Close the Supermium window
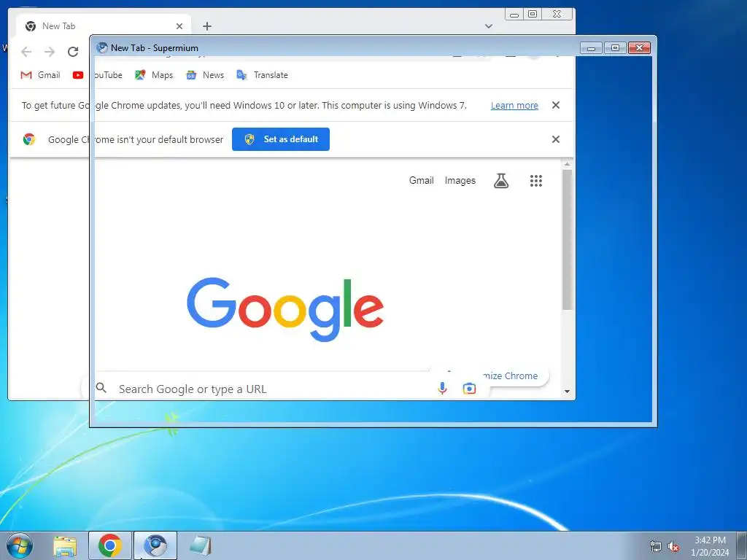Viewport: 747px width, 560px height. point(639,47)
